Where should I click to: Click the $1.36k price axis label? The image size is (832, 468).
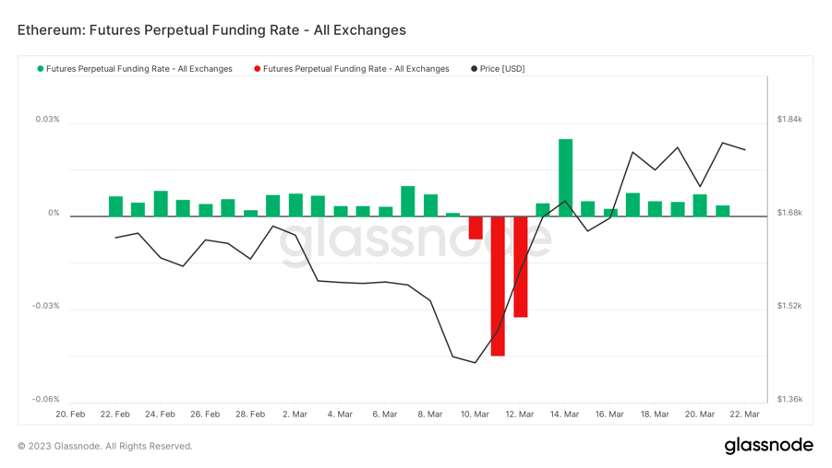(790, 399)
